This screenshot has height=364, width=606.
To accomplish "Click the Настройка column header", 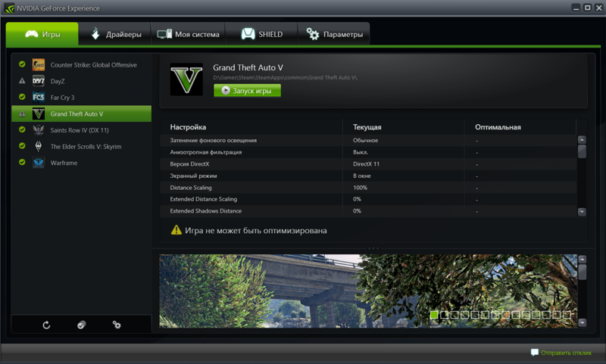I will point(188,127).
